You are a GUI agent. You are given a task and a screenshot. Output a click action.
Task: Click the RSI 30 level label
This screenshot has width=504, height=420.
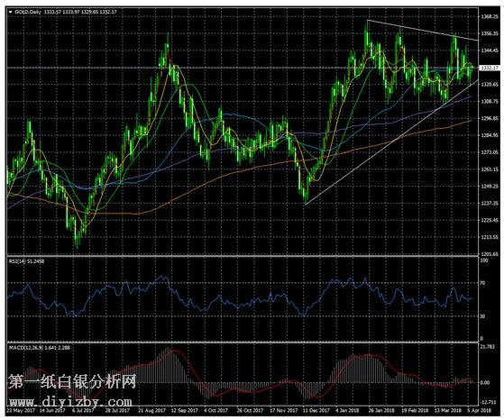coord(482,316)
